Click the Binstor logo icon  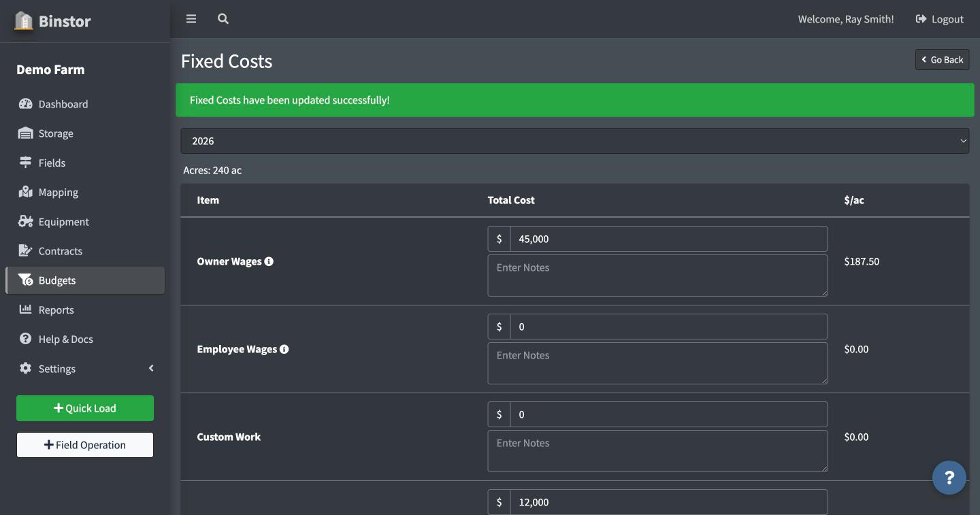coord(24,20)
